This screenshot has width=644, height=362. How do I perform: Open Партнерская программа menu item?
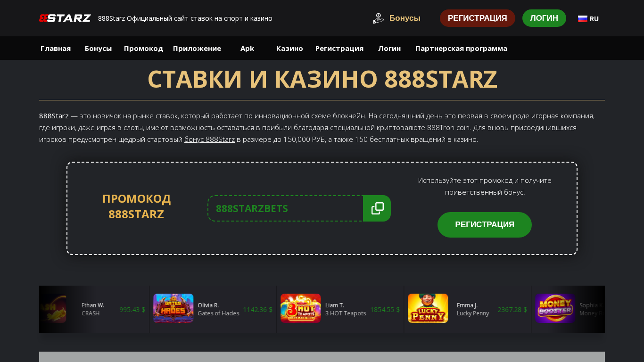coord(461,48)
